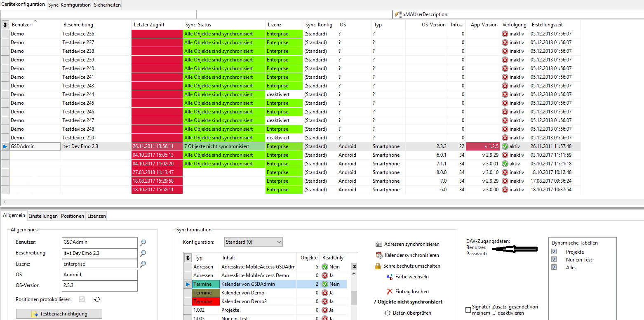Viewport: 644px width, 320px height.
Task: Open Konfiguration Standard (0) dropdown
Action: pos(254,242)
